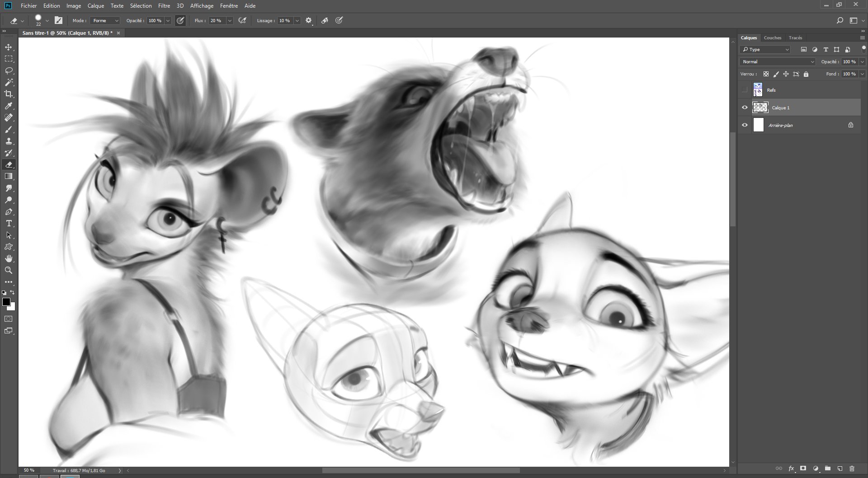This screenshot has width=868, height=478.
Task: Enable airbrush build-up effects
Action: (243, 20)
